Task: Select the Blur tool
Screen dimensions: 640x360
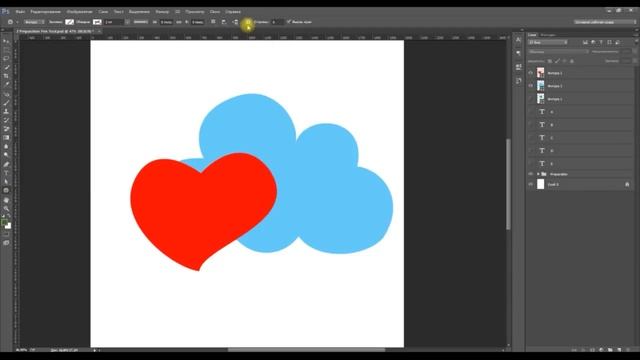Action: tap(6, 147)
